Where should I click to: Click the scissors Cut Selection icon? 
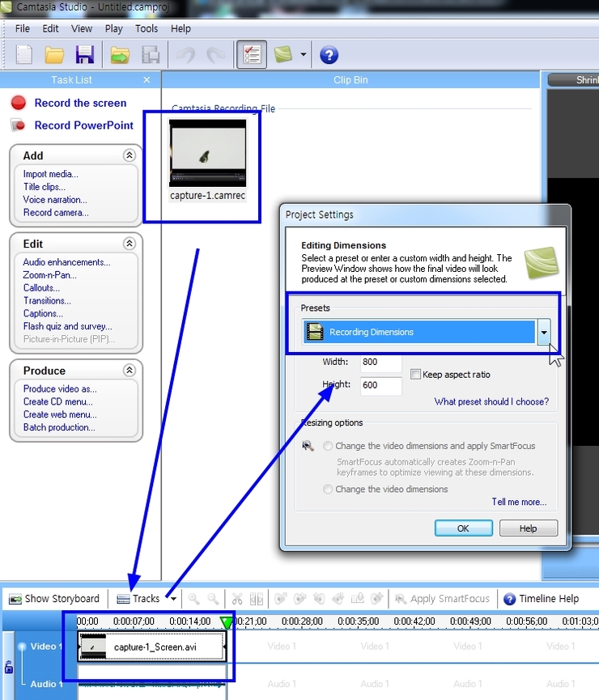(237, 599)
